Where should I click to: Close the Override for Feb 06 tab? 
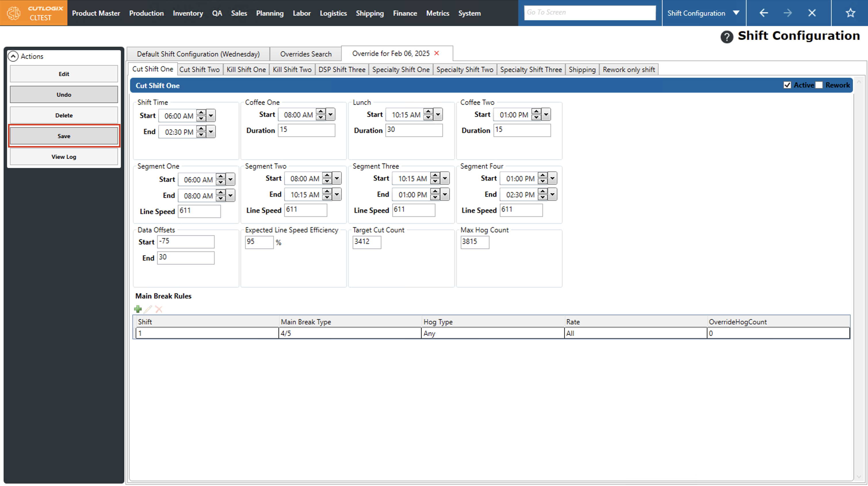click(x=437, y=53)
